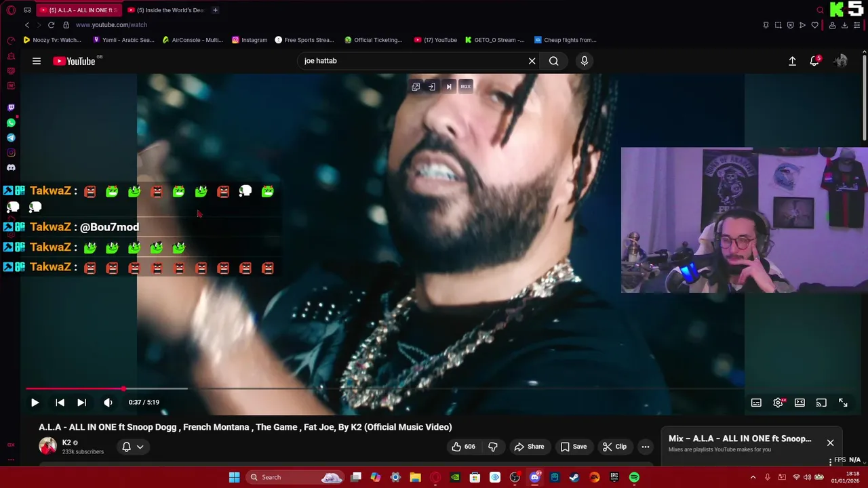Share this video
Screen dimensions: 868x488
529,447
